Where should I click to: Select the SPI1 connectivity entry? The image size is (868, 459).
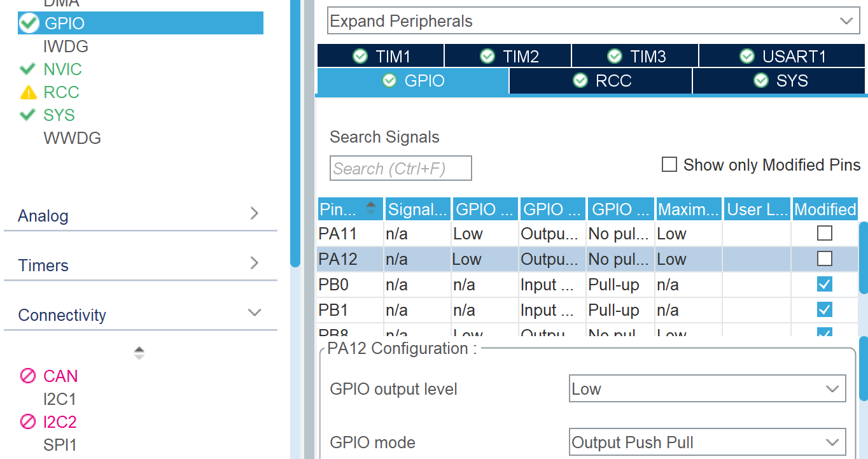60,445
